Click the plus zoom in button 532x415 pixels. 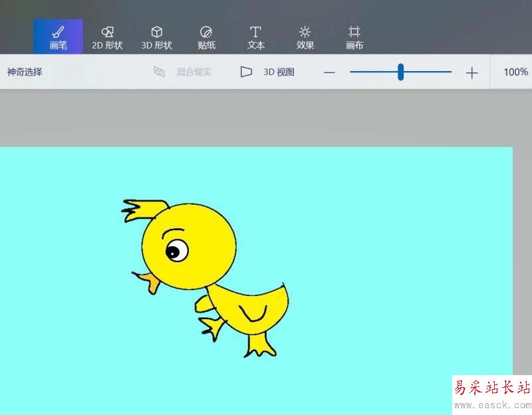pos(471,72)
